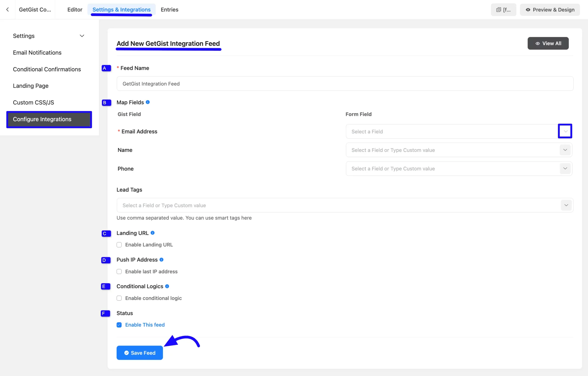Tick Enable conditional logic
The height and width of the screenshot is (376, 588).
pos(119,298)
